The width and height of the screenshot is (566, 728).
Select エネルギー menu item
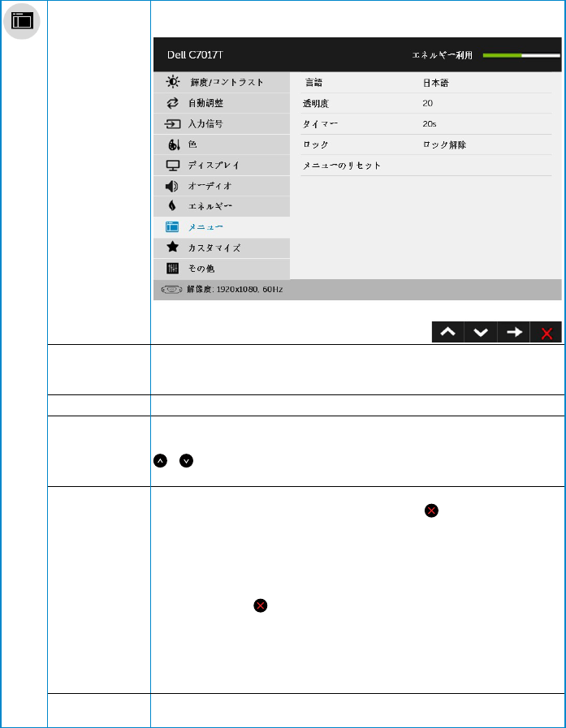(222, 206)
